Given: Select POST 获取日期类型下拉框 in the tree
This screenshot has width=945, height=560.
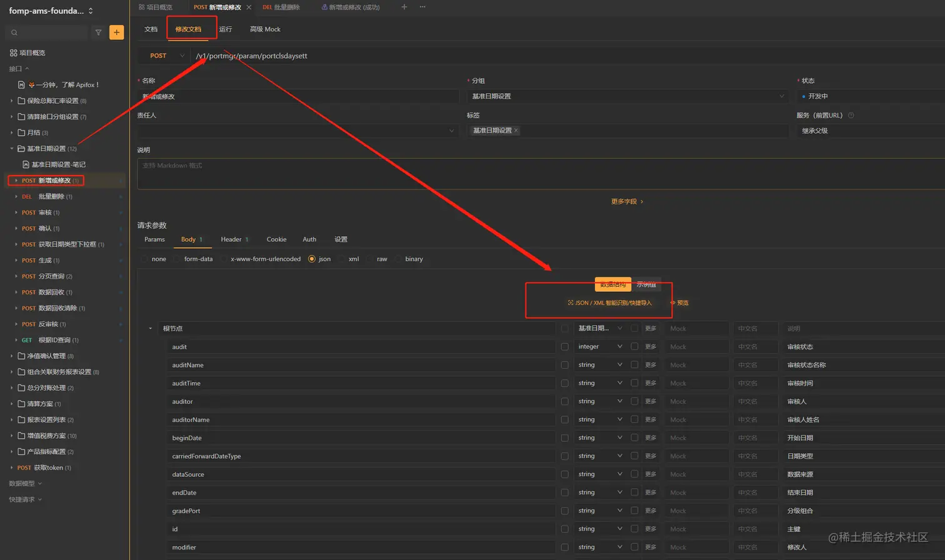Looking at the screenshot, I should (x=62, y=244).
